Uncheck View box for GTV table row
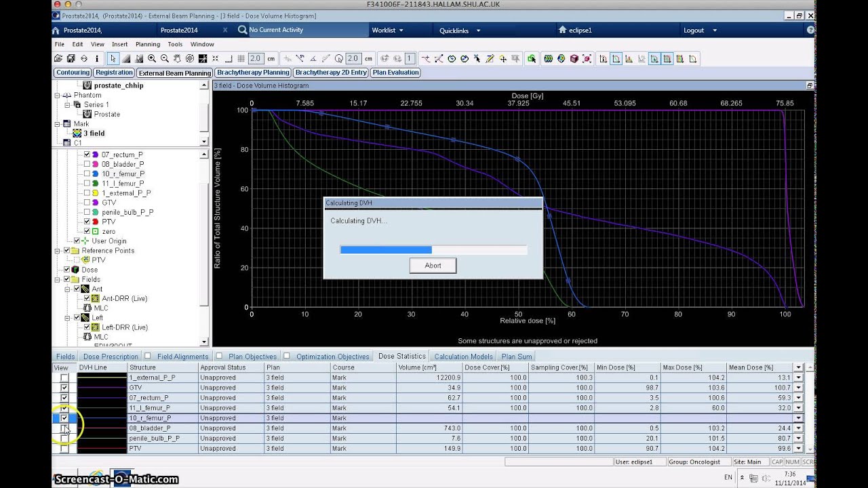 [x=64, y=388]
